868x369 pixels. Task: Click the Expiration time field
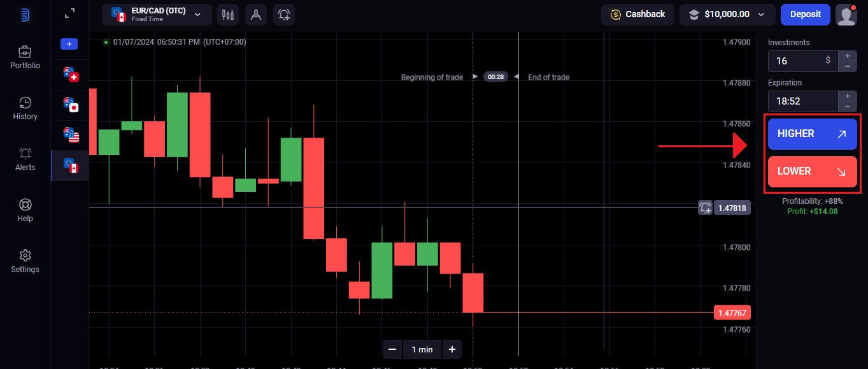(x=802, y=101)
